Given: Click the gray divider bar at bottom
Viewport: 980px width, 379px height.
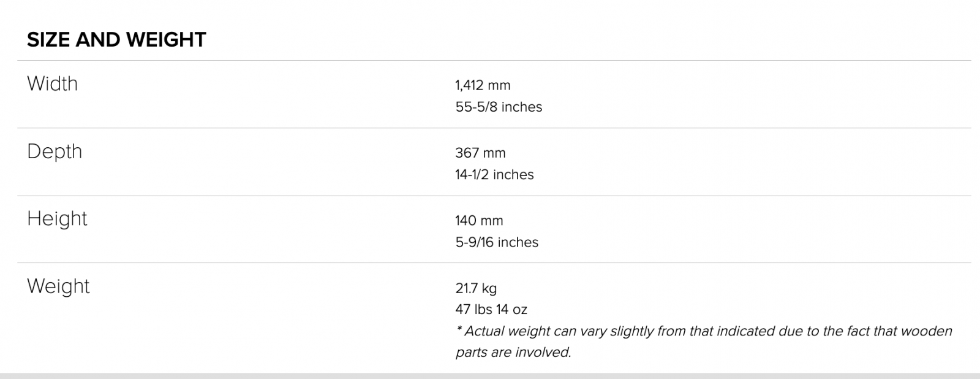Looking at the screenshot, I should [490, 375].
